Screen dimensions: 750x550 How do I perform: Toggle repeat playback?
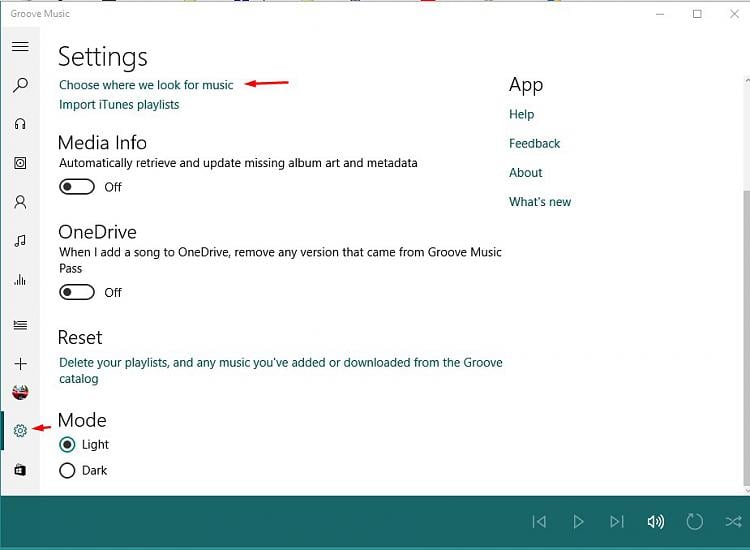(695, 521)
